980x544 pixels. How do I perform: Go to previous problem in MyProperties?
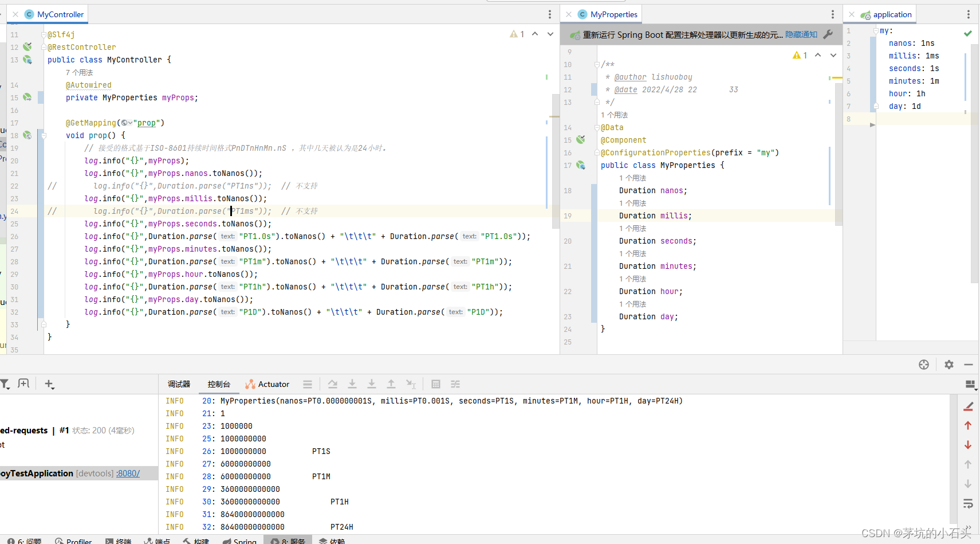point(818,55)
